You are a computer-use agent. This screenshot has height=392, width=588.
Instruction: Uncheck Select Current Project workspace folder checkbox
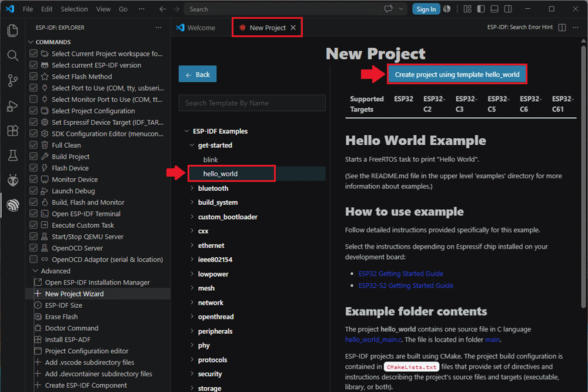[x=34, y=54]
